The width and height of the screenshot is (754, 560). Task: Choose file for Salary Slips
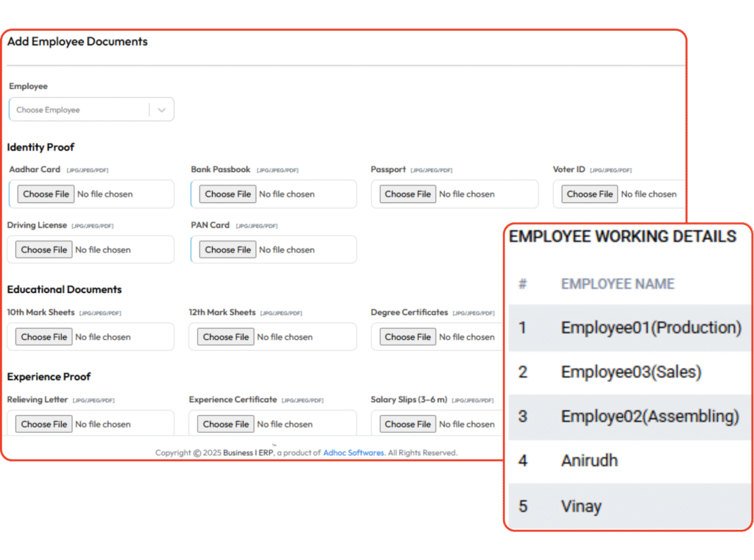(408, 424)
